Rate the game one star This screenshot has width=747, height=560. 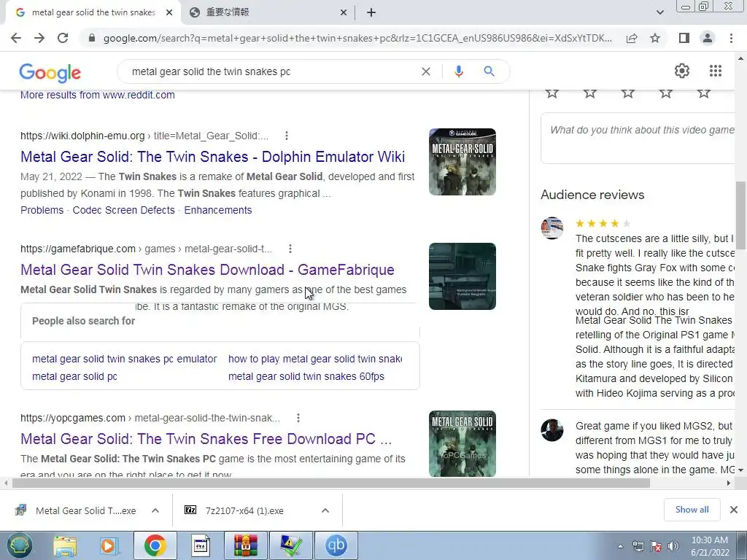coord(552,93)
